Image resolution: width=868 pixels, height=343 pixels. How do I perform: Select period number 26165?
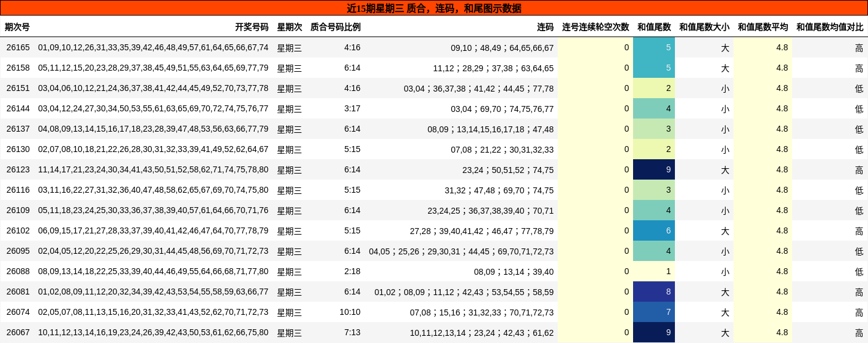(18, 47)
